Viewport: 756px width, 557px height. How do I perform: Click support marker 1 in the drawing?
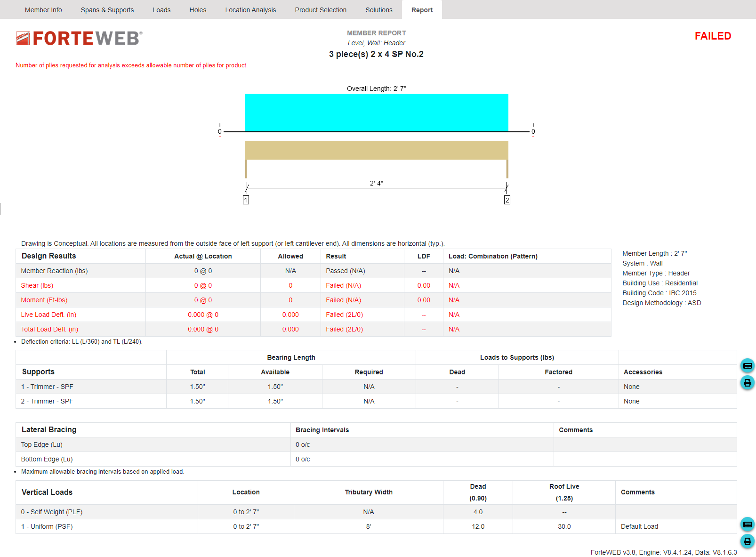[x=246, y=200]
